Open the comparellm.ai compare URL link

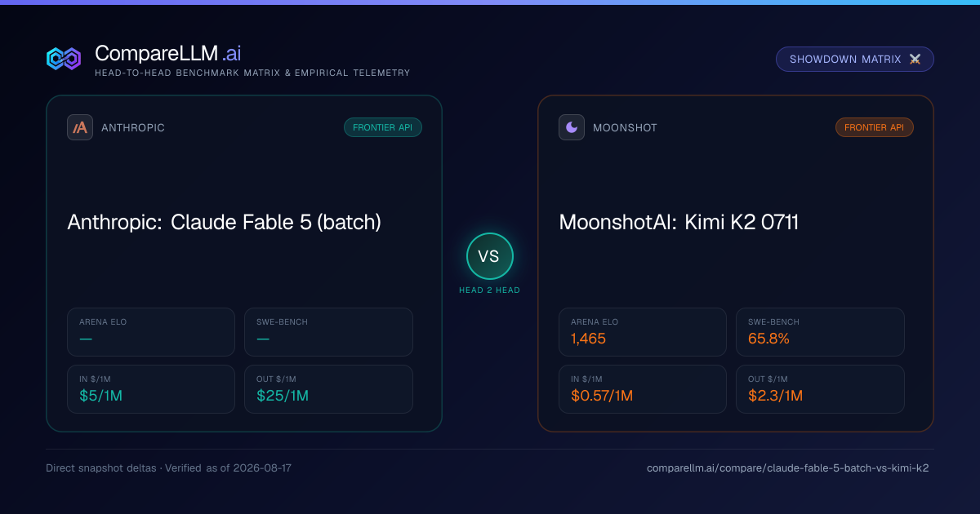[787, 468]
